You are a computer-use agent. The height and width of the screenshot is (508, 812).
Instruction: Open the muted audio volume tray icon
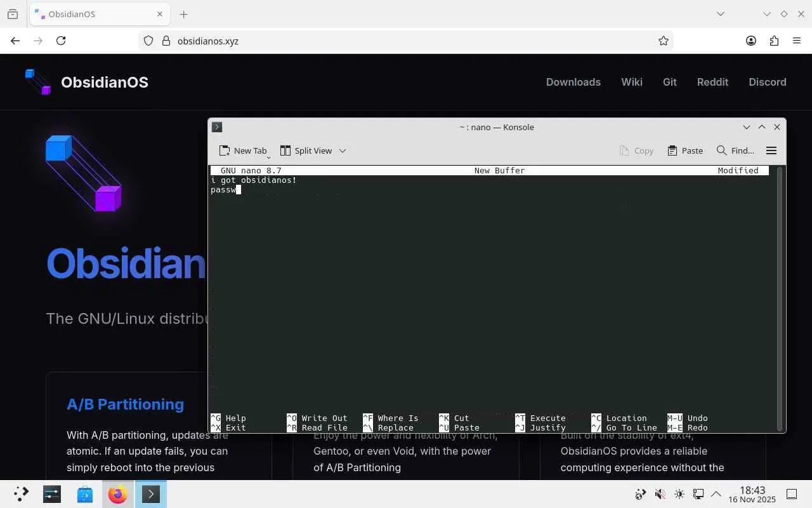[660, 494]
